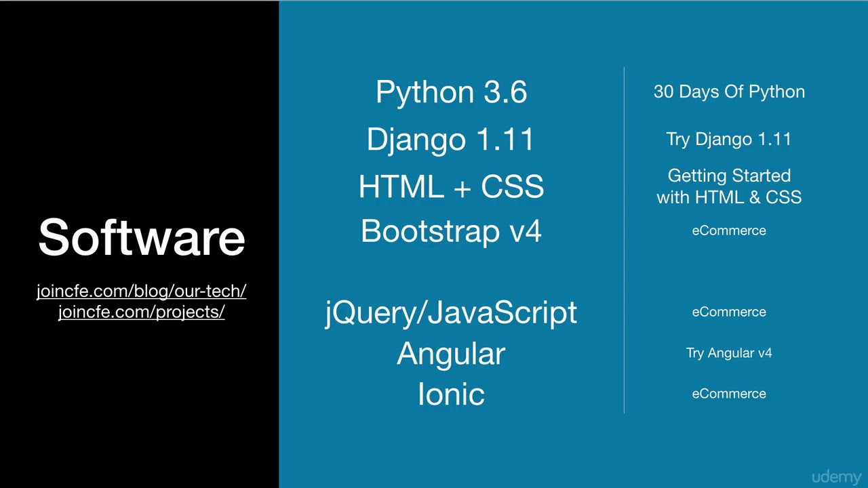Click the Bootstrap v4 text
Image resolution: width=868 pixels, height=488 pixels.
click(x=451, y=231)
